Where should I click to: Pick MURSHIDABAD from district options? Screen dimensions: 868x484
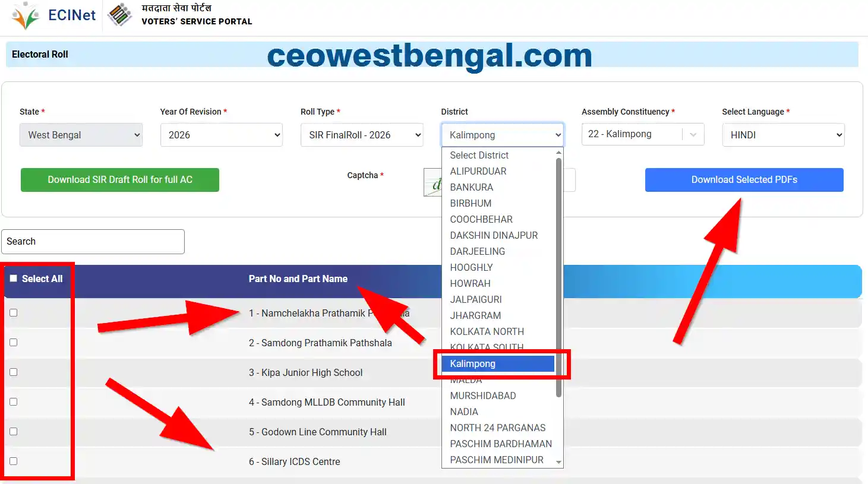click(x=482, y=396)
